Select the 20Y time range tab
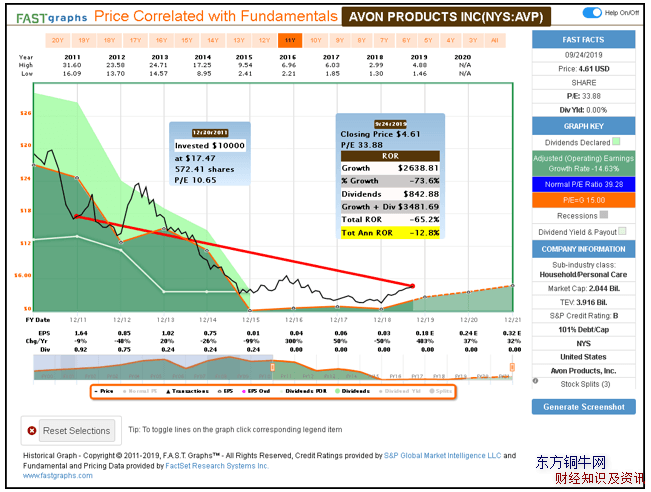Viewport: 651px width, 492px height. click(x=58, y=40)
